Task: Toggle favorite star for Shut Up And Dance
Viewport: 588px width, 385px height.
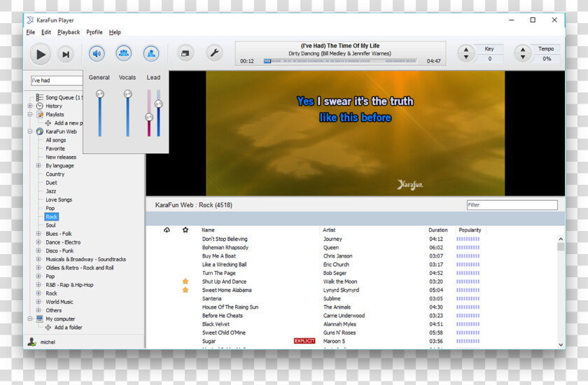Action: (185, 281)
